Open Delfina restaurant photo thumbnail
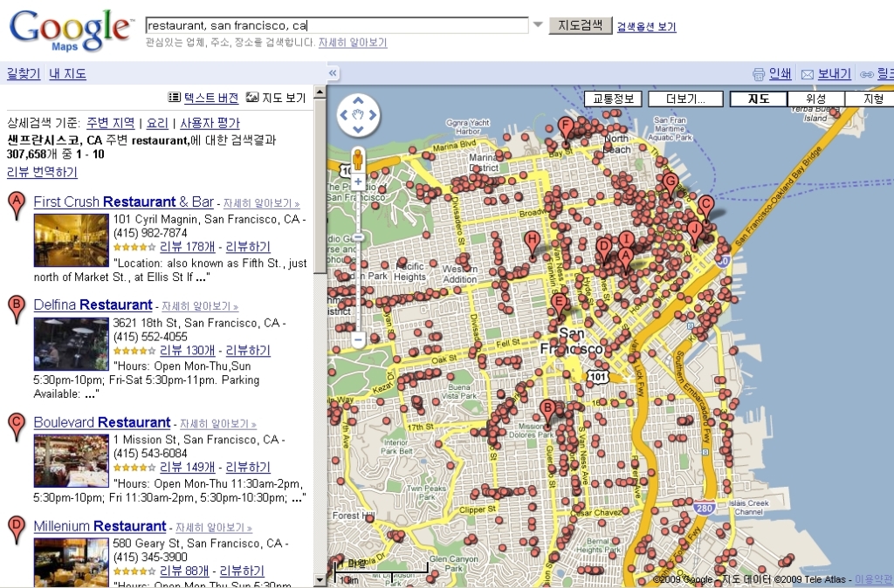This screenshot has height=588, width=894. pyautogui.click(x=72, y=344)
